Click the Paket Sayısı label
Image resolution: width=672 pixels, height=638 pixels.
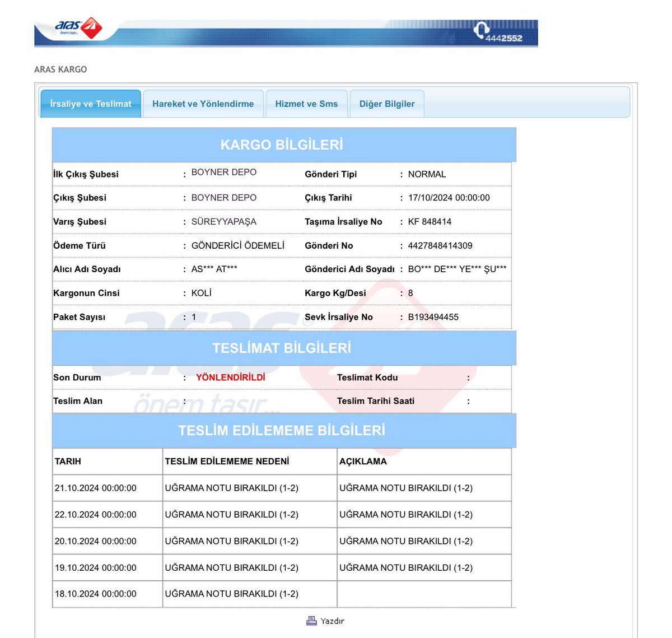79,317
